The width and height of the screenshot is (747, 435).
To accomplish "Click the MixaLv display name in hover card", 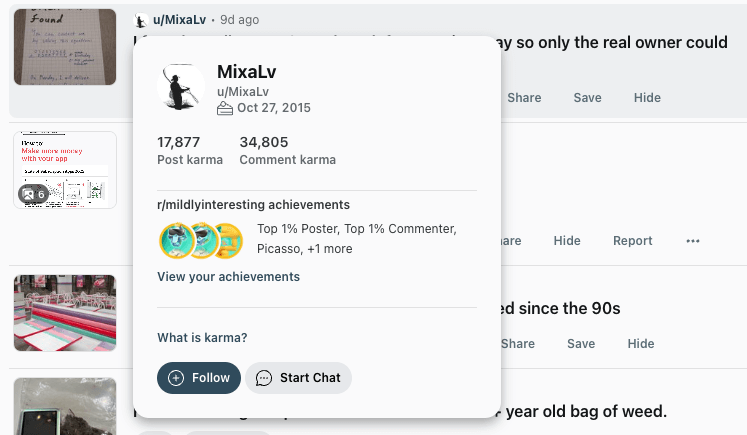I will 246,73.
